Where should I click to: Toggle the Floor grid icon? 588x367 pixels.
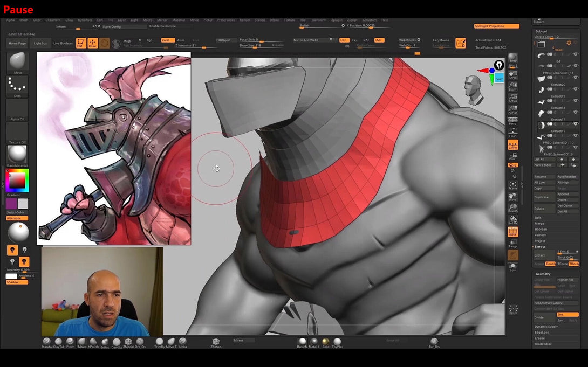tap(512, 133)
